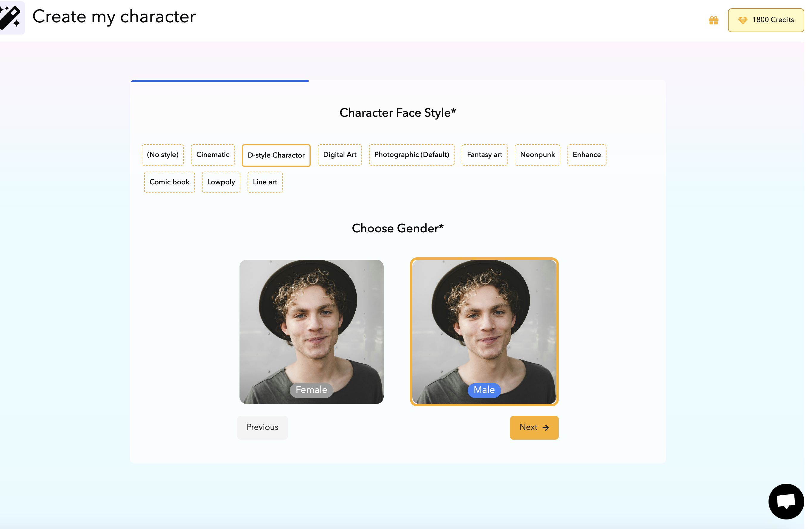
Task: Pick the Line art style
Action: (265, 182)
